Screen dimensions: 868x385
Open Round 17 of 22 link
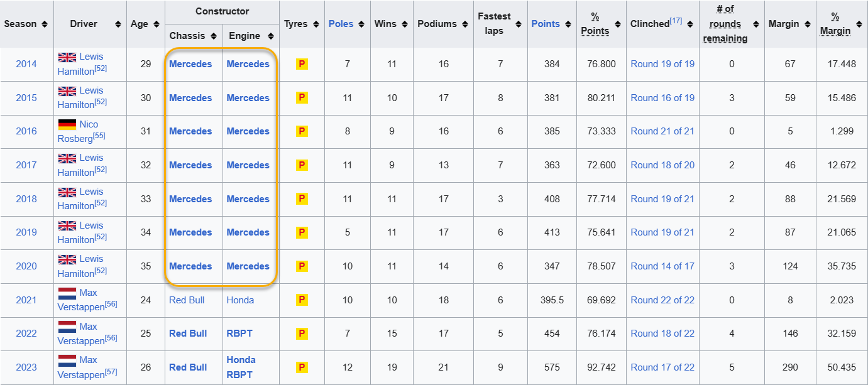(662, 367)
